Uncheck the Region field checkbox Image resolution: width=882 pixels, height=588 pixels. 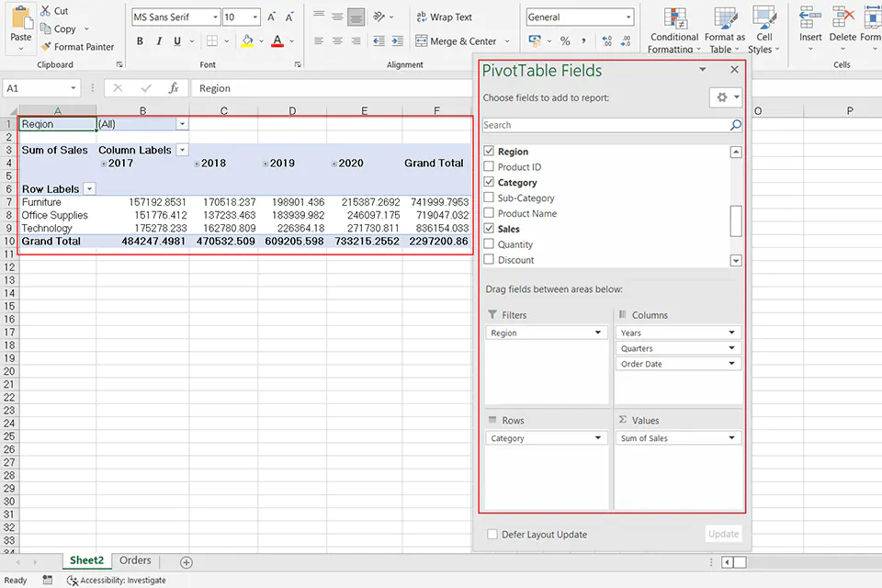[x=491, y=151]
